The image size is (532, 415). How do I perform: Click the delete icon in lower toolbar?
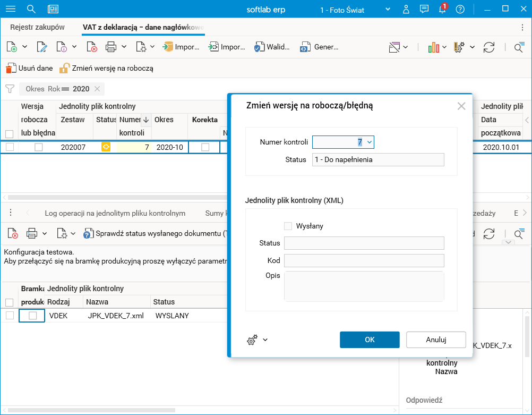click(13, 234)
